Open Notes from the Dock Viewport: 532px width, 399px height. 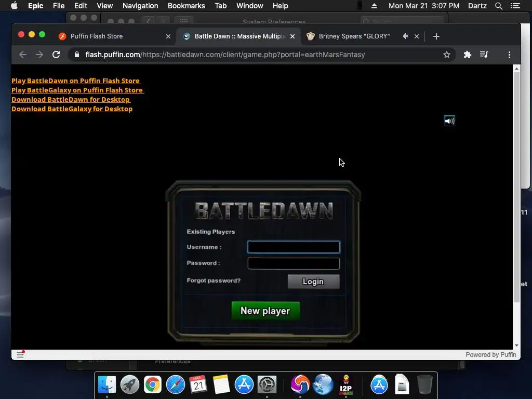click(221, 385)
